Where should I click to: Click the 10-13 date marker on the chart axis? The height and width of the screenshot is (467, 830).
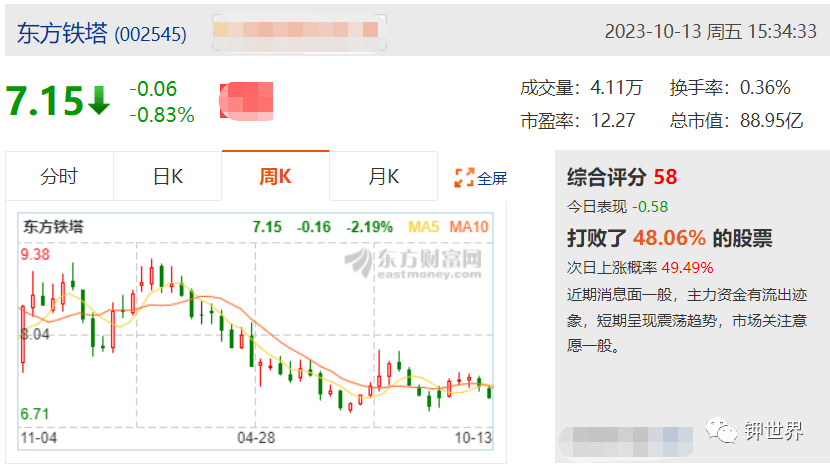pyautogui.click(x=473, y=438)
